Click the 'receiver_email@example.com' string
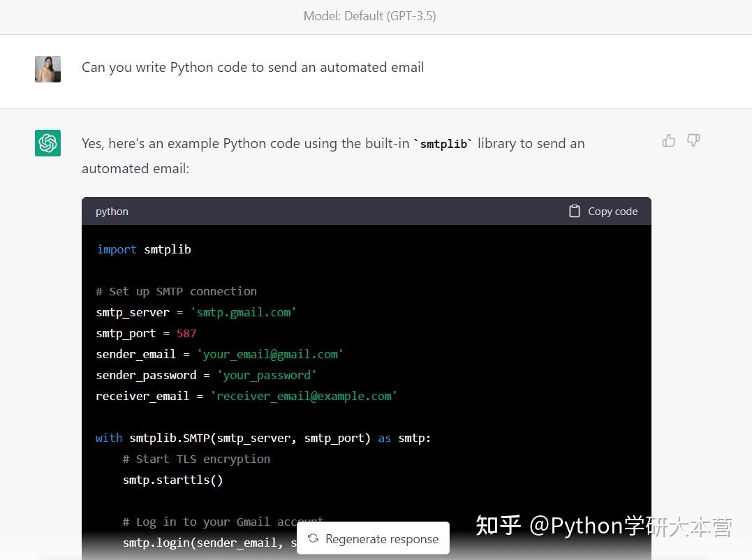This screenshot has height=560, width=752. pos(304,396)
